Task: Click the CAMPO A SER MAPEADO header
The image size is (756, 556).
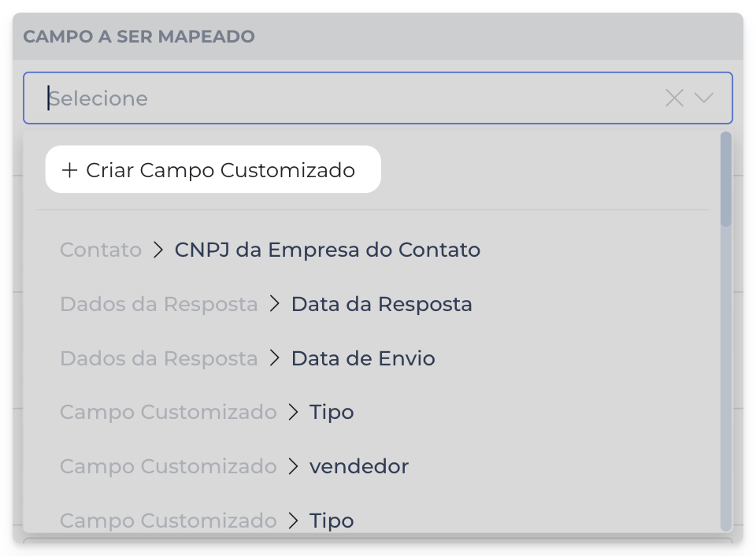Action: pos(139,37)
